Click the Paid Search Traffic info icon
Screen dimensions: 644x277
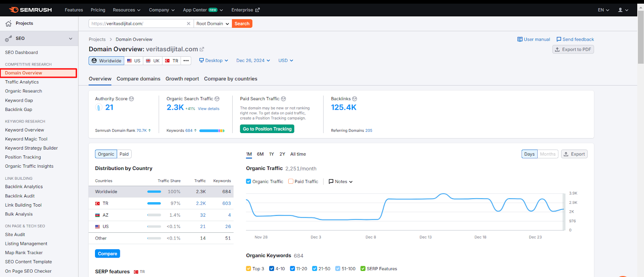click(x=283, y=99)
